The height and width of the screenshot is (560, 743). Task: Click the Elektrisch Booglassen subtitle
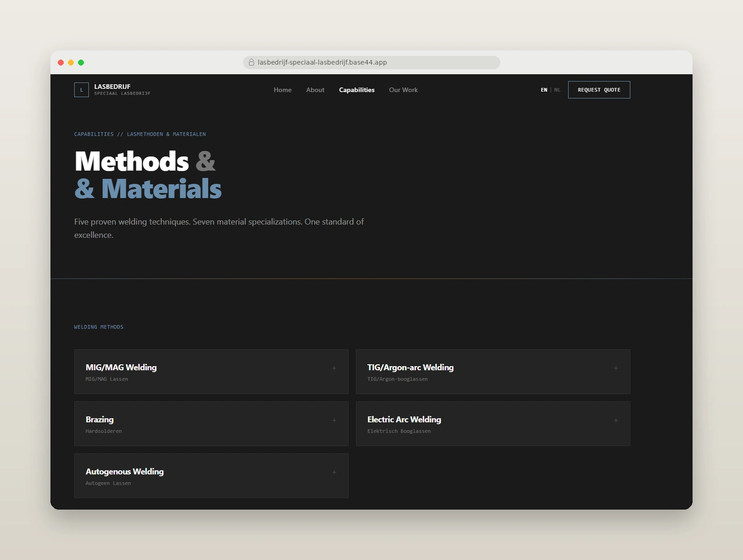(399, 431)
